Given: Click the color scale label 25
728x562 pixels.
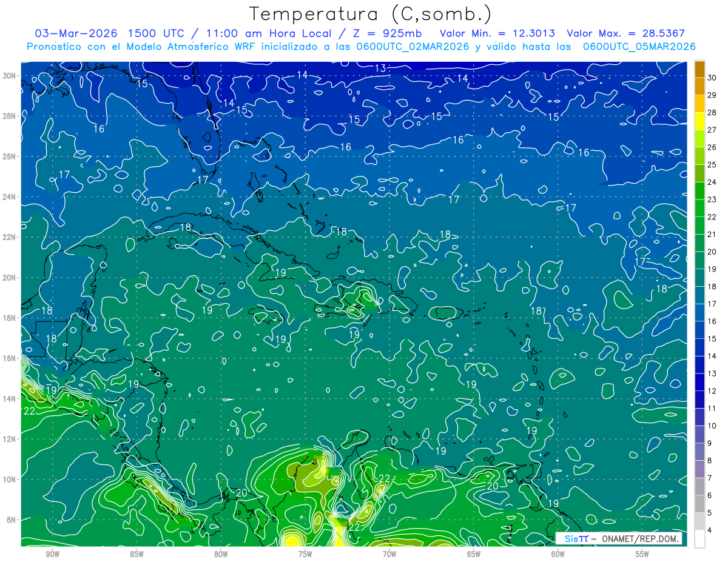Looking at the screenshot, I should tap(712, 164).
